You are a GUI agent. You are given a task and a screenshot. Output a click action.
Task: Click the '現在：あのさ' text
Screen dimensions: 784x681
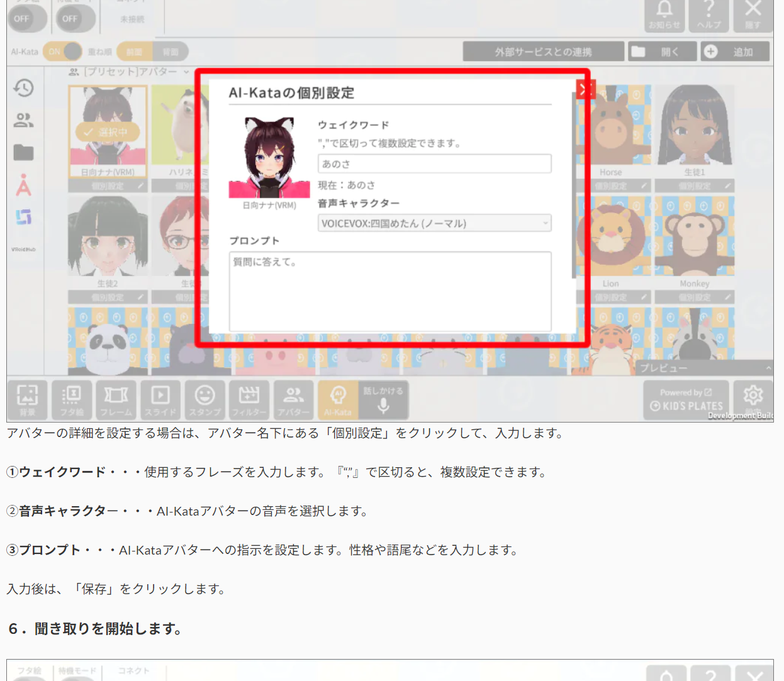[x=346, y=185]
